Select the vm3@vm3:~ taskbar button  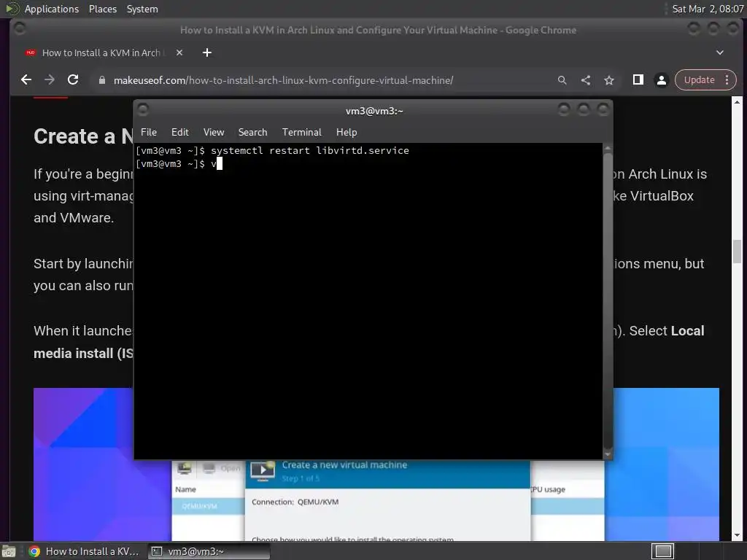pos(208,551)
